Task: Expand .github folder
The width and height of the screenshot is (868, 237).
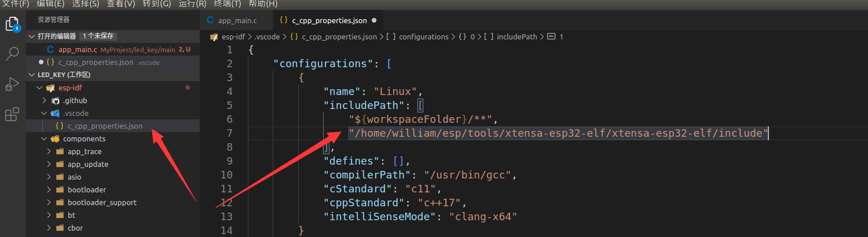Action: [44, 101]
